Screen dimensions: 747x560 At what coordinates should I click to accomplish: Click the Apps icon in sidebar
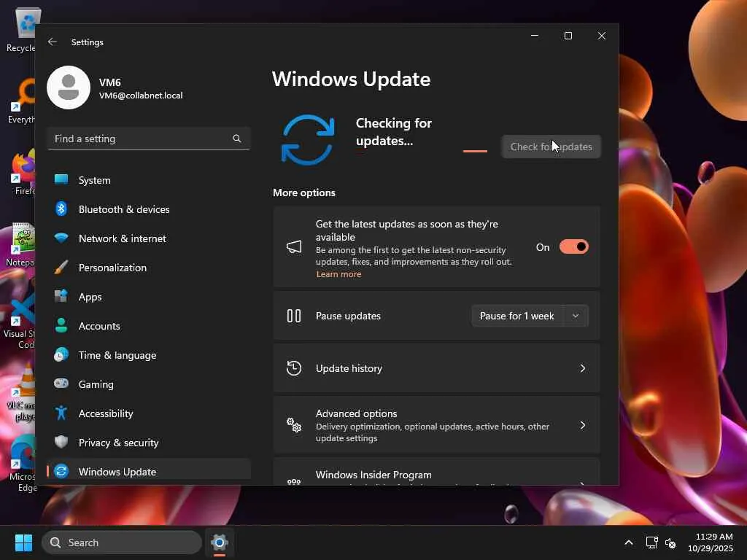point(61,296)
